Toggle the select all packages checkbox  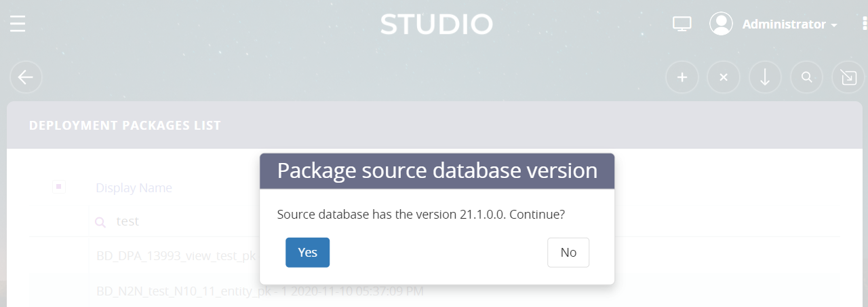(59, 187)
